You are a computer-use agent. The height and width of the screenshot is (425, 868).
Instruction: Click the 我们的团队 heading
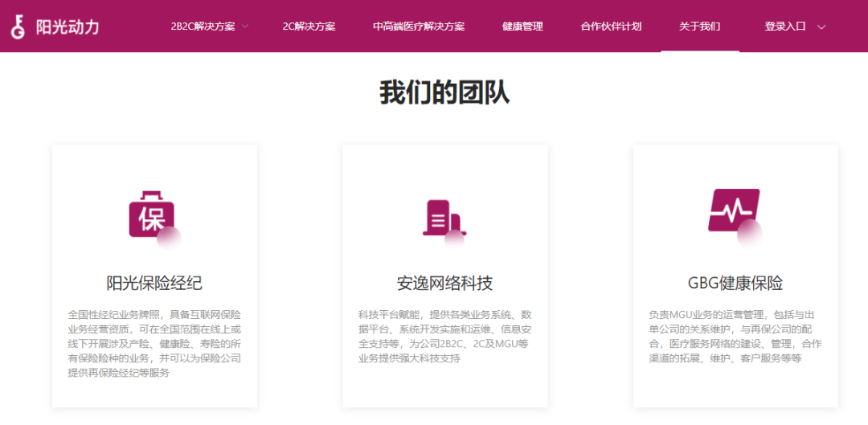pos(444,92)
